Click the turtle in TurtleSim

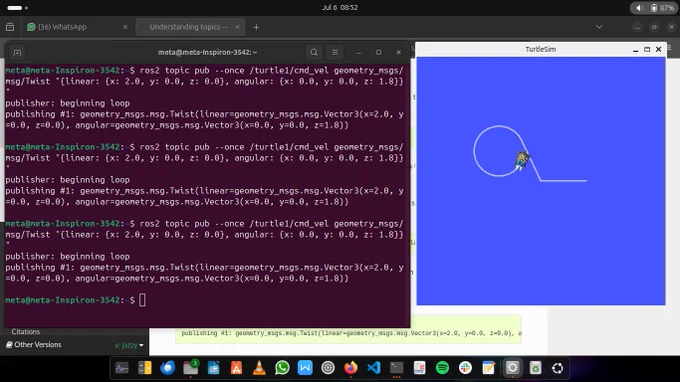click(522, 160)
